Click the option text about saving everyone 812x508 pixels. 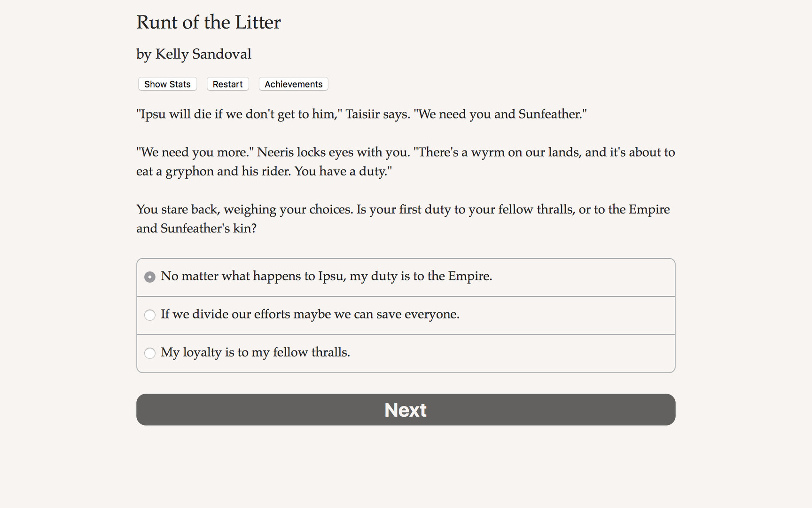[310, 314]
